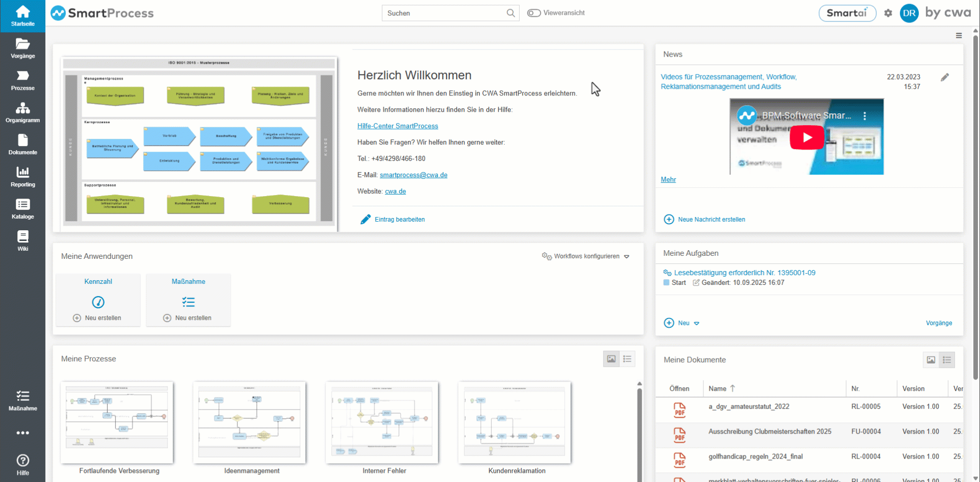The width and height of the screenshot is (980, 482).
Task: Click the SmartProcess logo
Action: [x=102, y=13]
